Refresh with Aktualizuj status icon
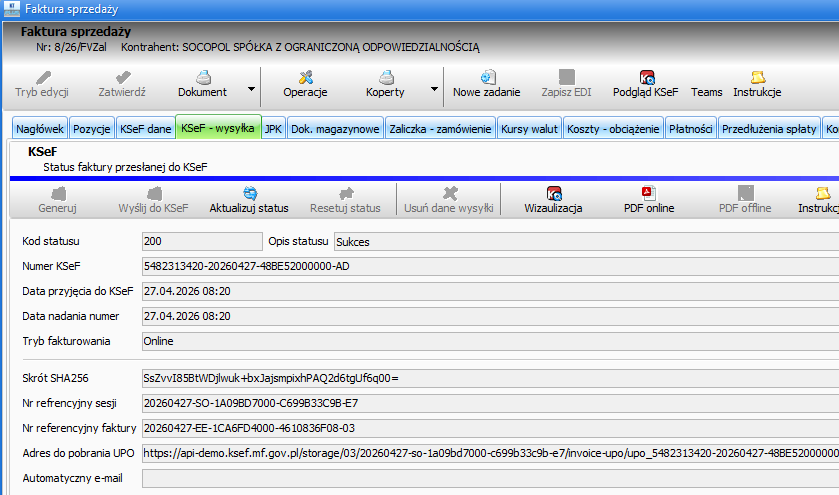This screenshot has width=839, height=495. 250,193
